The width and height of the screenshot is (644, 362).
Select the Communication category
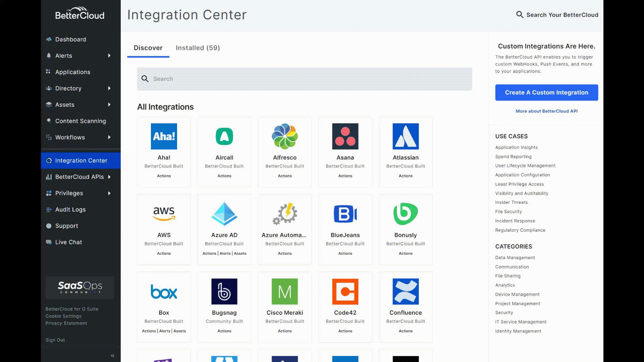(512, 267)
